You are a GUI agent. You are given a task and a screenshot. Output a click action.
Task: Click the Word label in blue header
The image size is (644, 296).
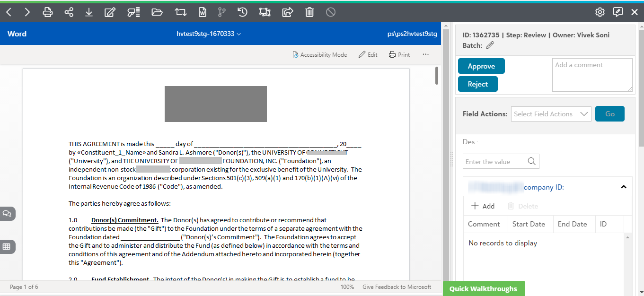click(x=17, y=34)
